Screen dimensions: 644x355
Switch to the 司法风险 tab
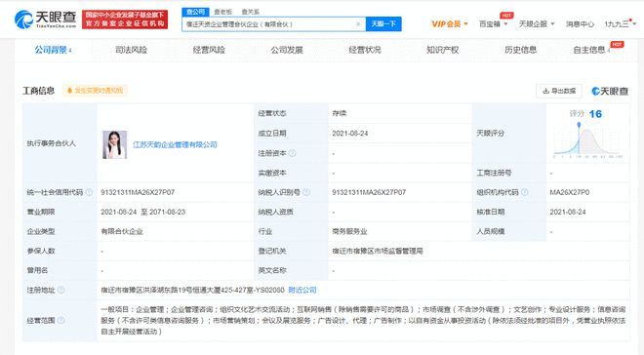coord(131,50)
